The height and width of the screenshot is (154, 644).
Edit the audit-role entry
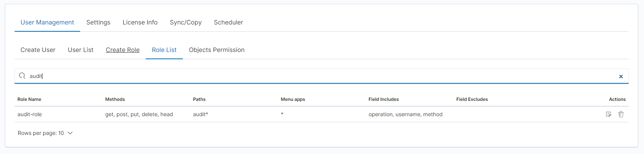point(608,114)
